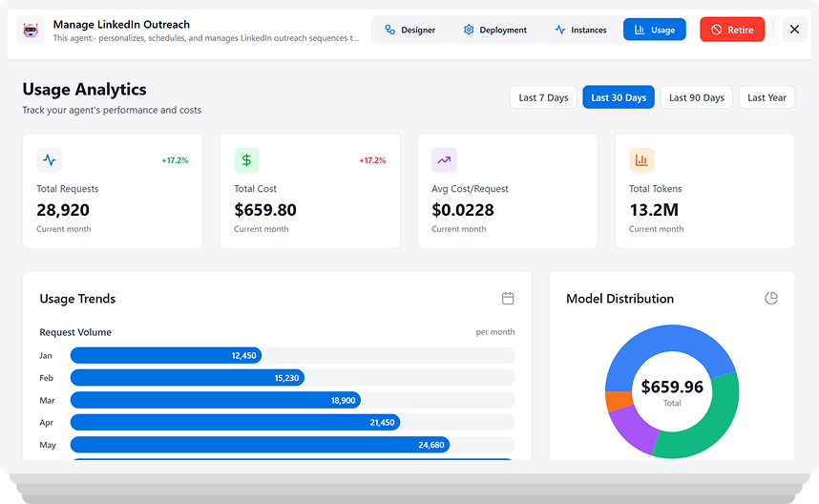This screenshot has height=504, width=819.
Task: Choose the Last Year time range
Action: coord(766,97)
